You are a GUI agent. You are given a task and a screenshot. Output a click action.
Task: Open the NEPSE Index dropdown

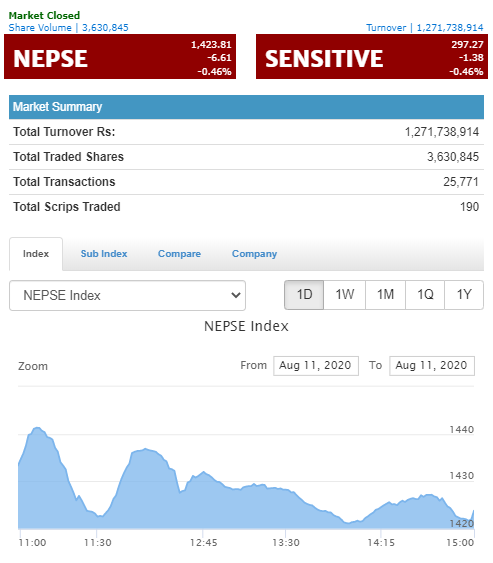click(127, 295)
